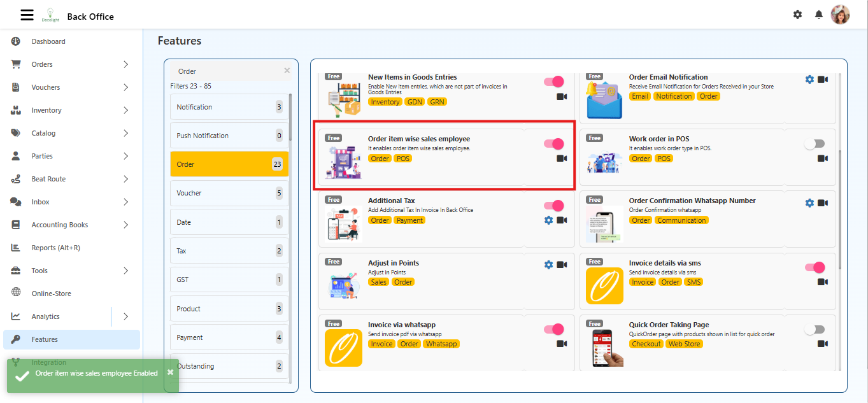868x403 pixels.
Task: Open the user profile avatar
Action: pyautogui.click(x=840, y=15)
